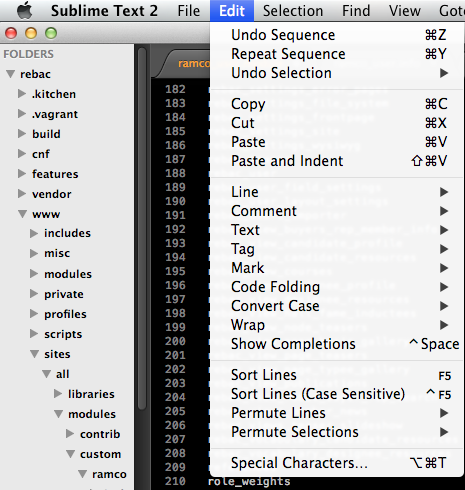Viewport: 465px width, 490px height.
Task: Expand the profiles folder arrow
Action: (x=34, y=314)
